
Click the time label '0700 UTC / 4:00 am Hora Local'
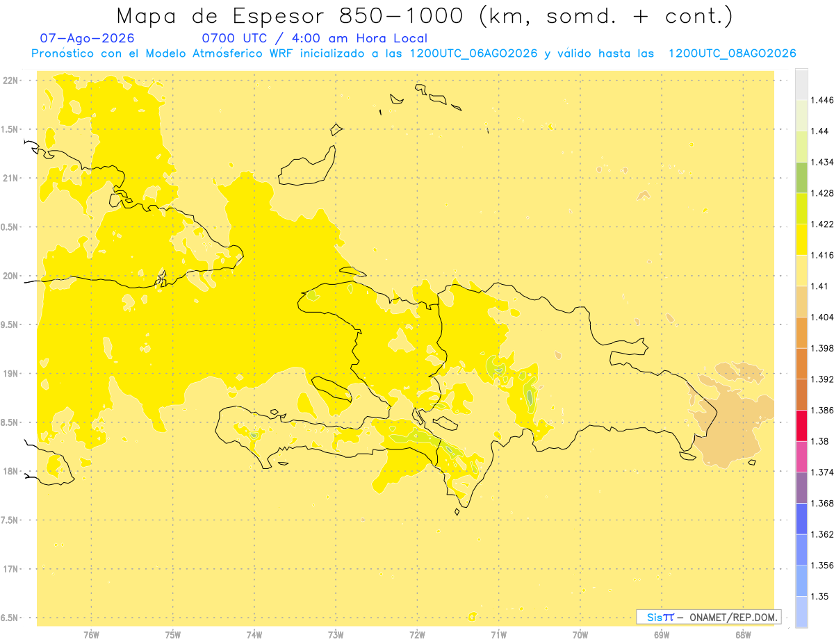[315, 38]
